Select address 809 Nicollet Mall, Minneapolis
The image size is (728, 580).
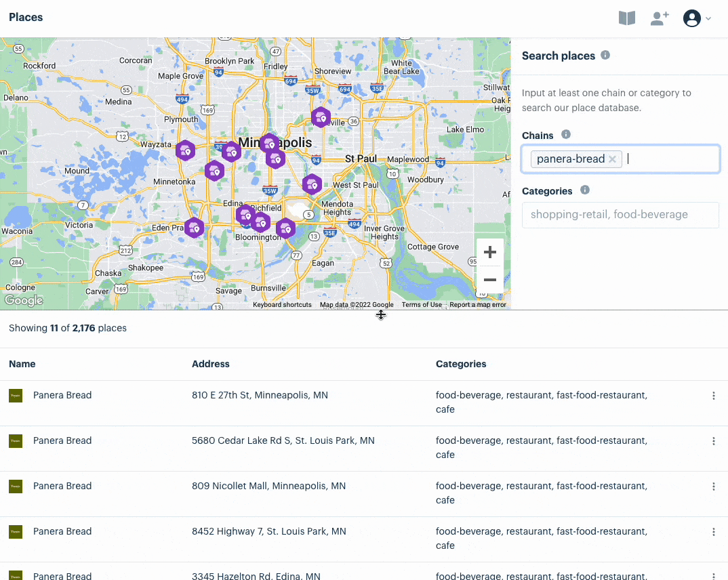269,486
